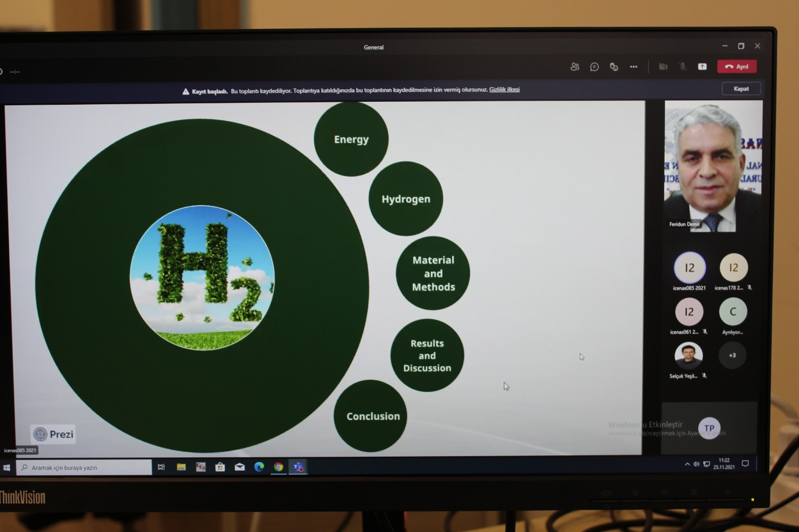799x532 pixels.
Task: Select the icenas085 2021 participant avatar
Action: tap(690, 267)
